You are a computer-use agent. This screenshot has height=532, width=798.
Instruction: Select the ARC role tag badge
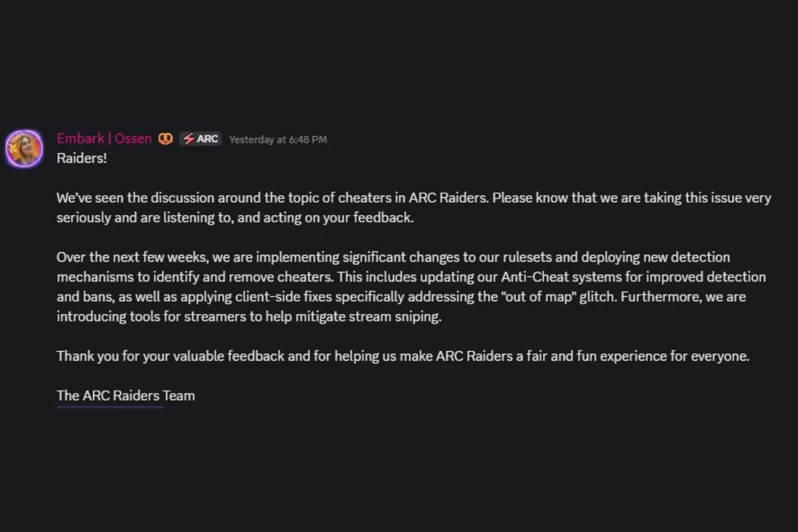point(201,138)
